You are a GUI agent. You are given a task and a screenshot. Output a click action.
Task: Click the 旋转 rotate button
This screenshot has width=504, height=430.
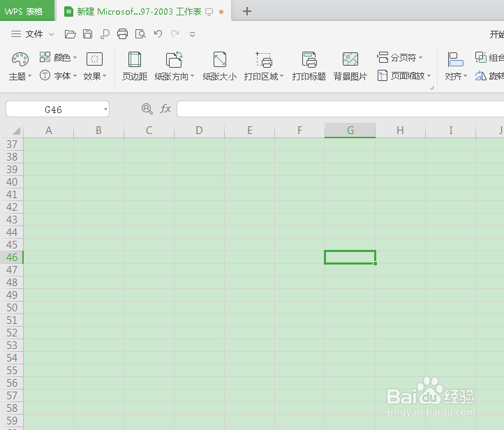tap(489, 76)
